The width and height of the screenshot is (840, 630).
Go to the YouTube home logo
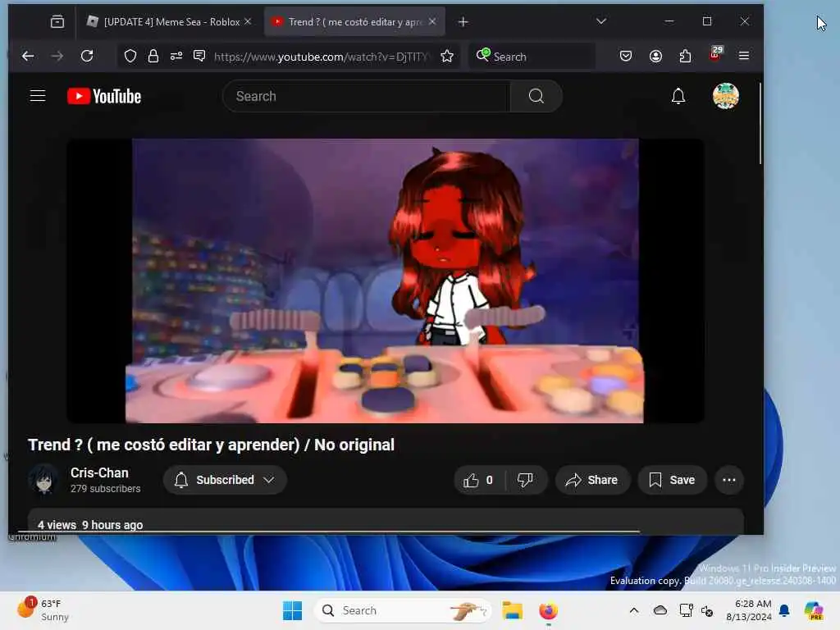[104, 97]
